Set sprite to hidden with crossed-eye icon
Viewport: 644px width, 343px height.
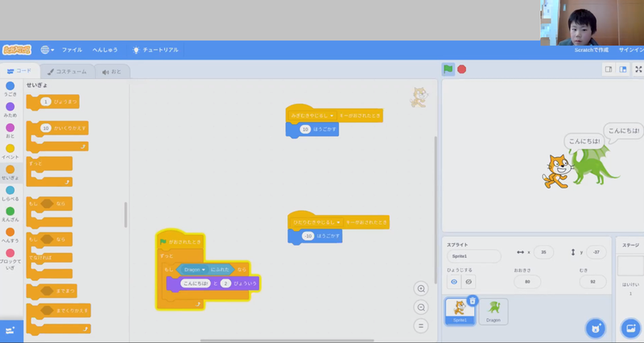coord(469,282)
